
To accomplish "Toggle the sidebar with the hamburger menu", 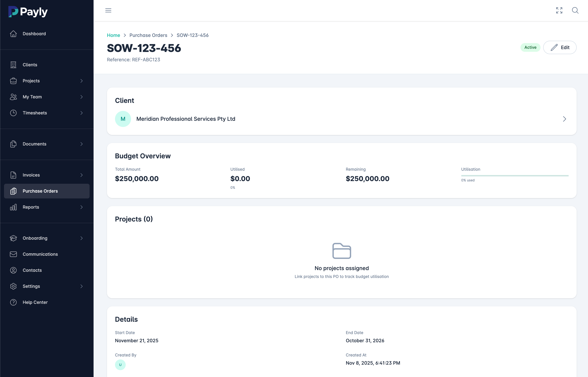I will tap(108, 10).
